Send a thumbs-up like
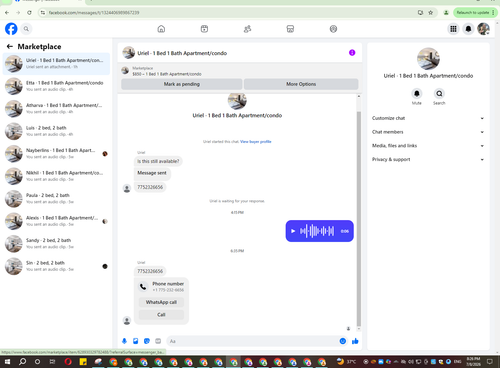 tap(355, 341)
